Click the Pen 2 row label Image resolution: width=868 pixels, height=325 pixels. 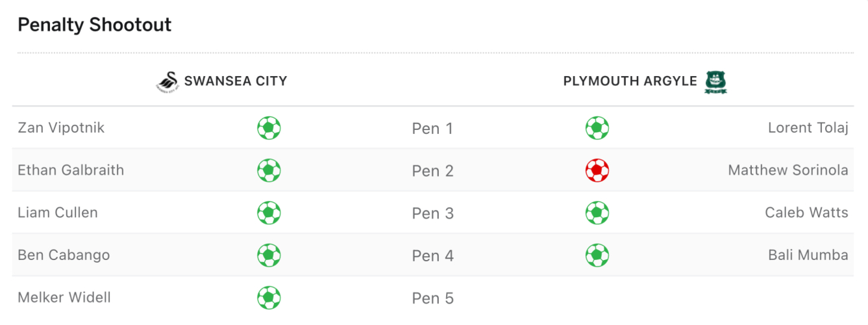(432, 171)
